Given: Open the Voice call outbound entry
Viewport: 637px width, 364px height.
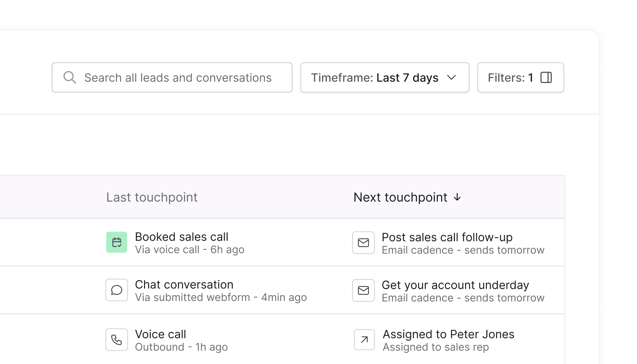Looking at the screenshot, I should click(160, 334).
